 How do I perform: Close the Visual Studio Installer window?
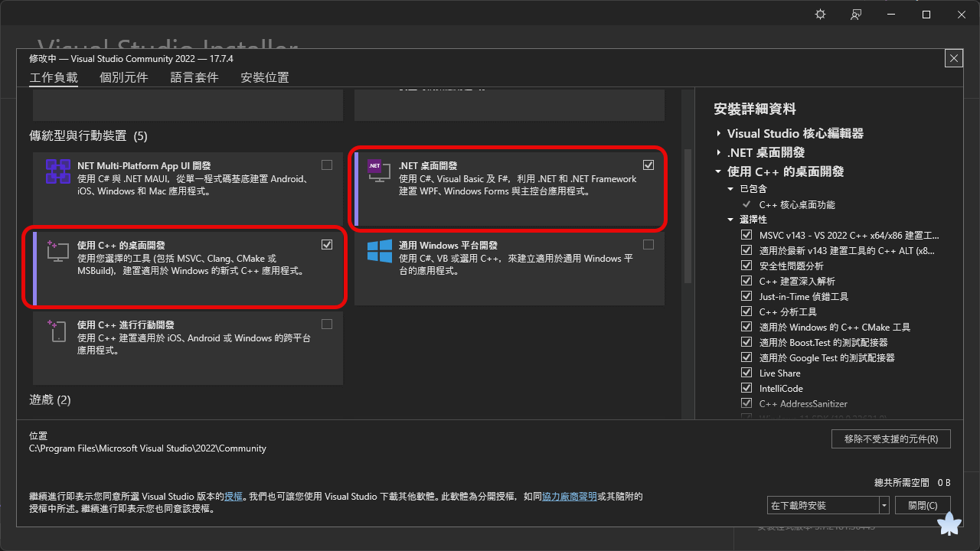pos(962,15)
